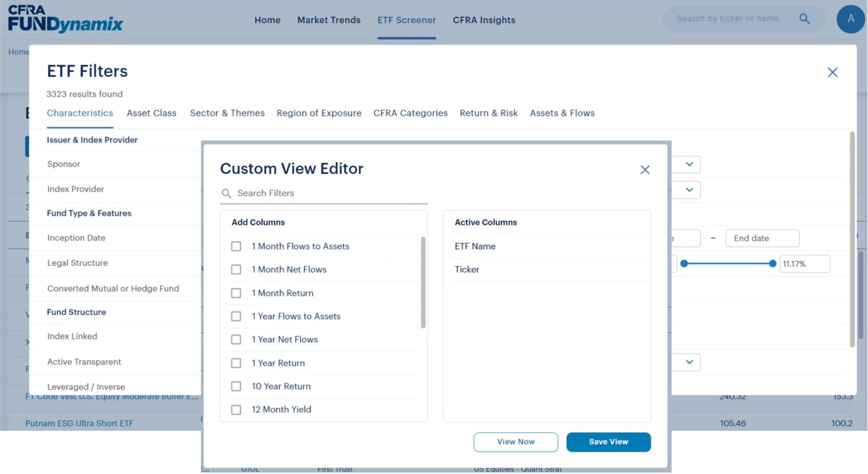Click the Add Columns list scrollbar
The image size is (868, 474).
423,282
